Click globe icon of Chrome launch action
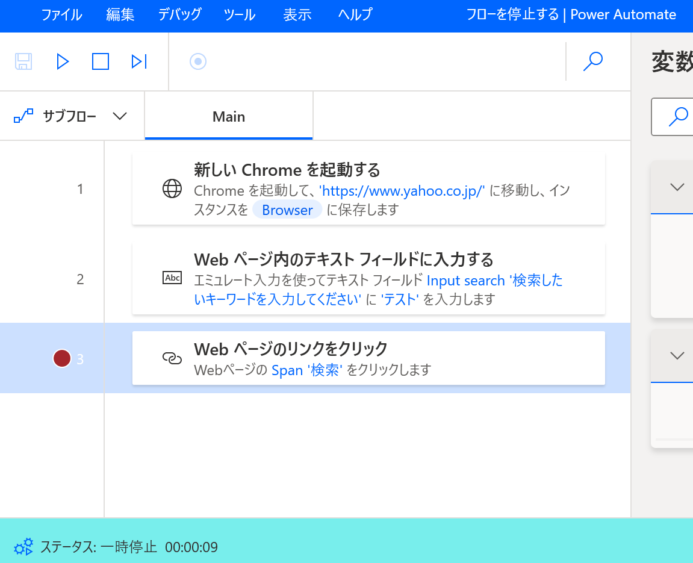 (x=172, y=189)
